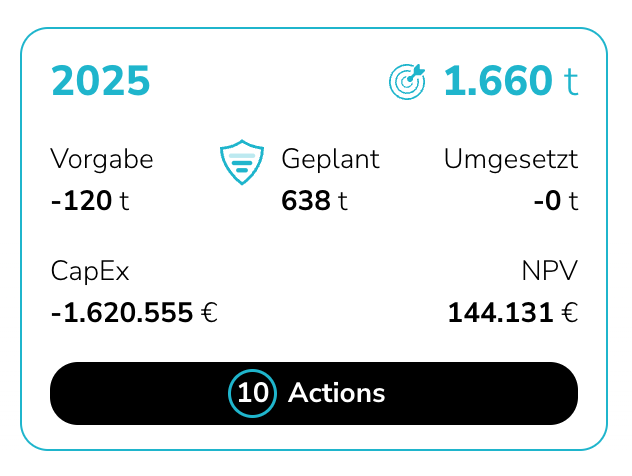Click the Actions text in black bar
The width and height of the screenshot is (632, 476).
337,393
